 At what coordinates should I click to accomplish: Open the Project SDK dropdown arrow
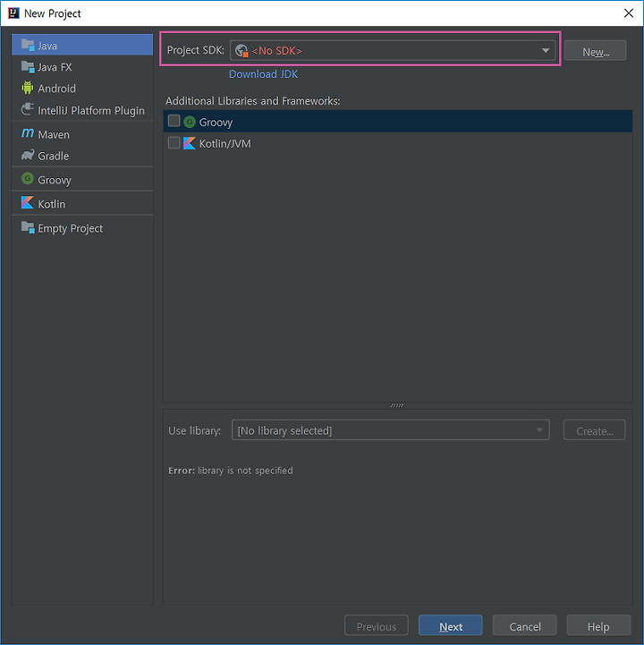(x=546, y=51)
